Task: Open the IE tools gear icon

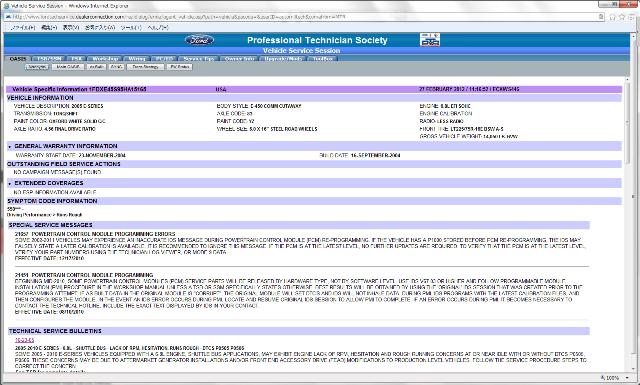Action: pyautogui.click(x=631, y=17)
